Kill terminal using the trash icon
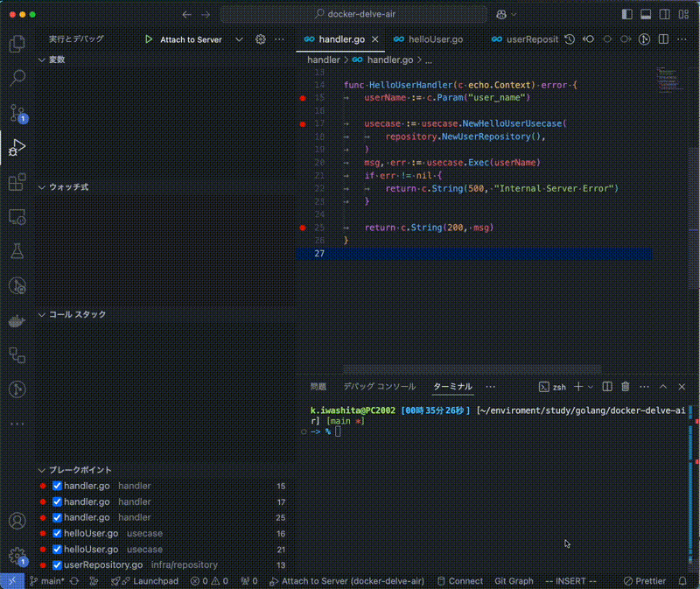Screen dimensions: 700x589 click(626, 387)
